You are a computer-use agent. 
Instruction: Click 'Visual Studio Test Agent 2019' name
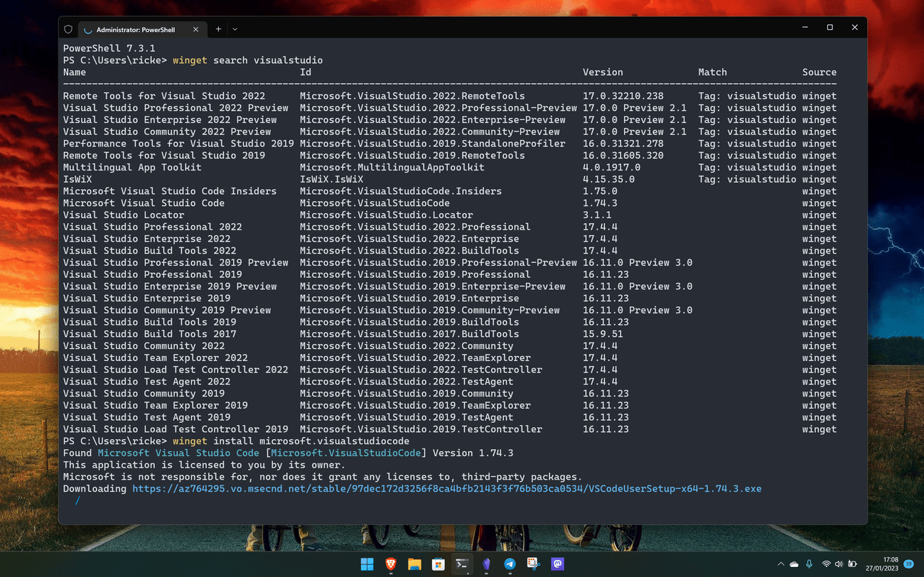point(146,417)
